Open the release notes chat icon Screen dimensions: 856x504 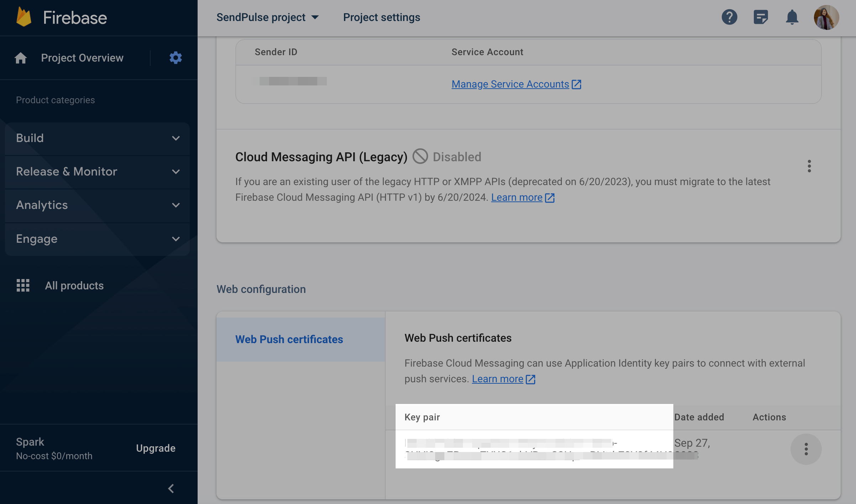(761, 17)
